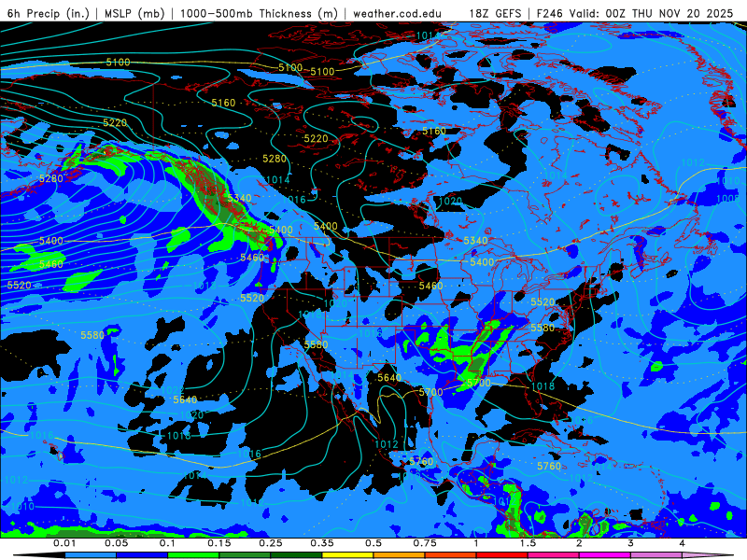Select the dark green 0.25–0.35 legend swatch
Viewport: 747px width, 560px height.
click(x=296, y=555)
